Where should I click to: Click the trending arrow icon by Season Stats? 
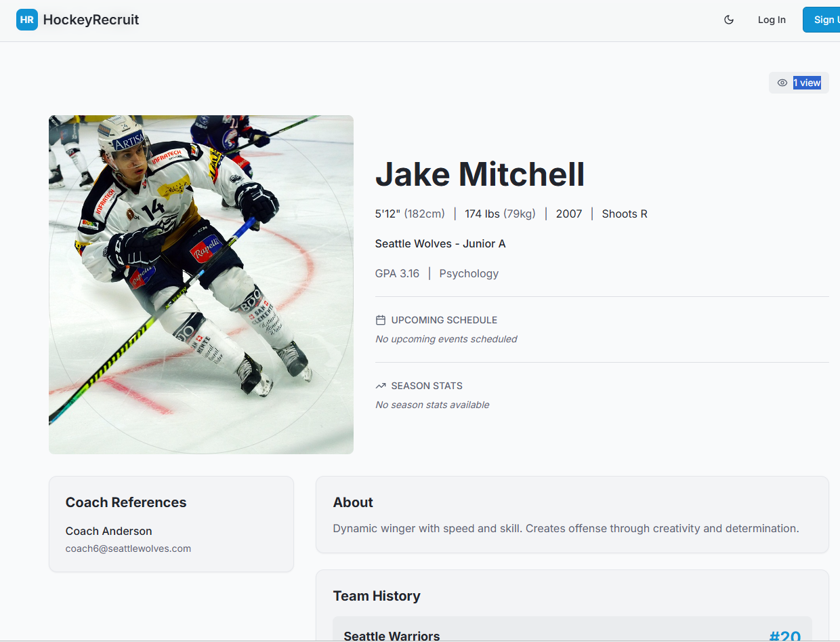[x=381, y=386]
